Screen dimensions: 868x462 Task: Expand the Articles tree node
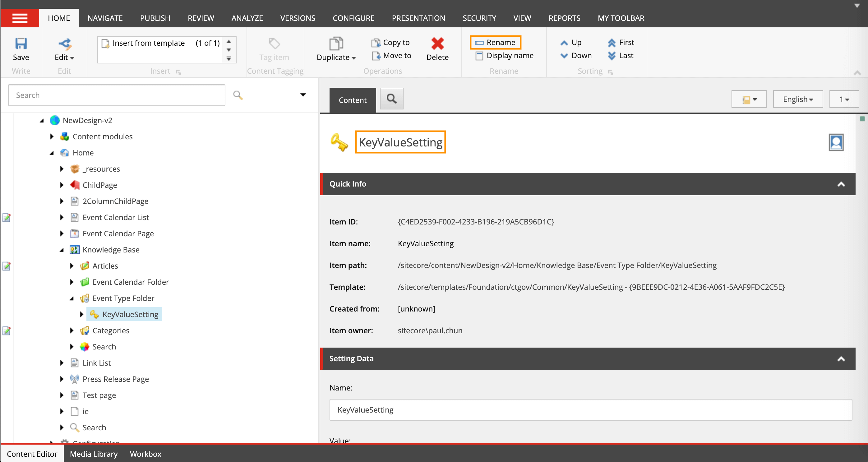pos(72,266)
